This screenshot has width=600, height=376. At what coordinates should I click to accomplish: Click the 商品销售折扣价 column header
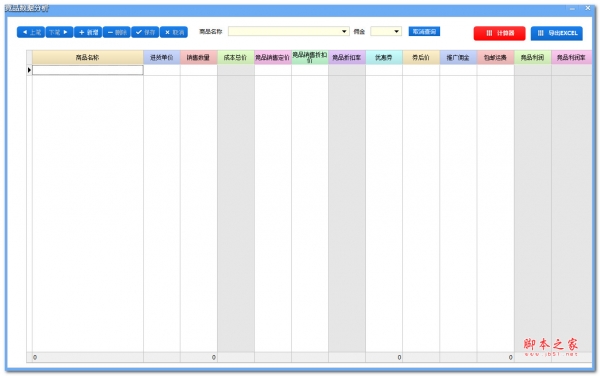click(310, 57)
